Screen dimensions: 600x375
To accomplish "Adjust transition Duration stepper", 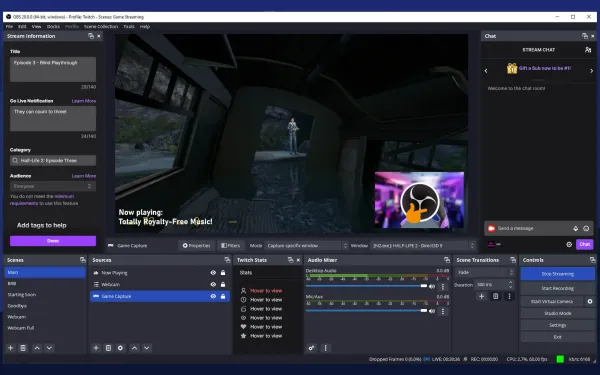I will pyautogui.click(x=510, y=285).
